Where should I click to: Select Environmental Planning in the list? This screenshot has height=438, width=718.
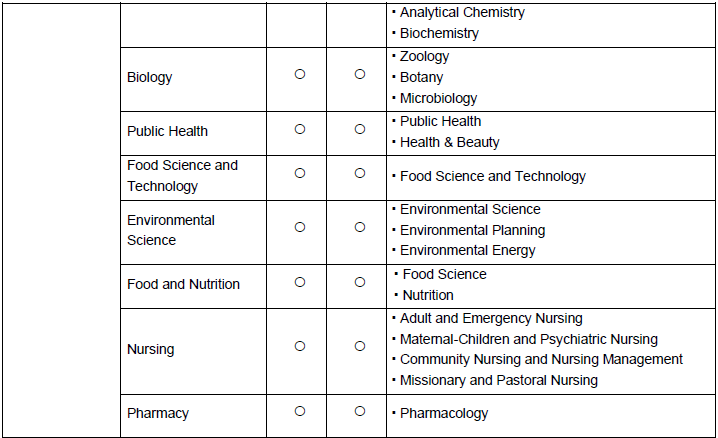tap(472, 230)
